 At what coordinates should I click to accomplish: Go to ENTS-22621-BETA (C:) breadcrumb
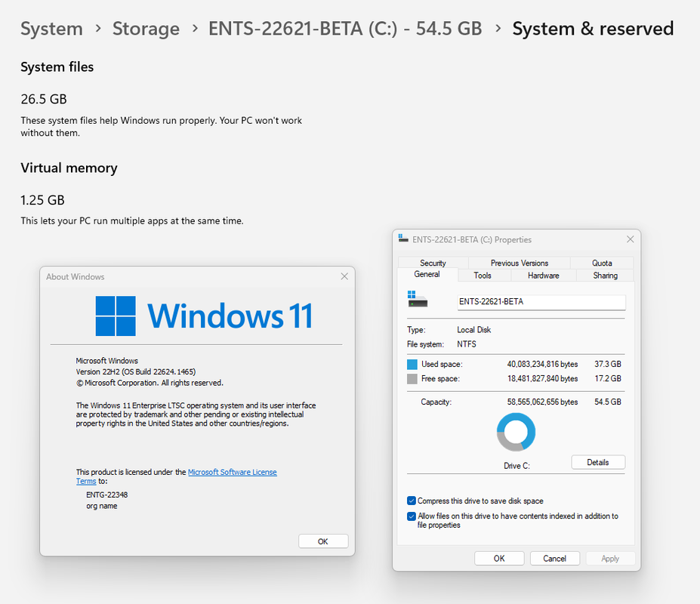click(345, 29)
